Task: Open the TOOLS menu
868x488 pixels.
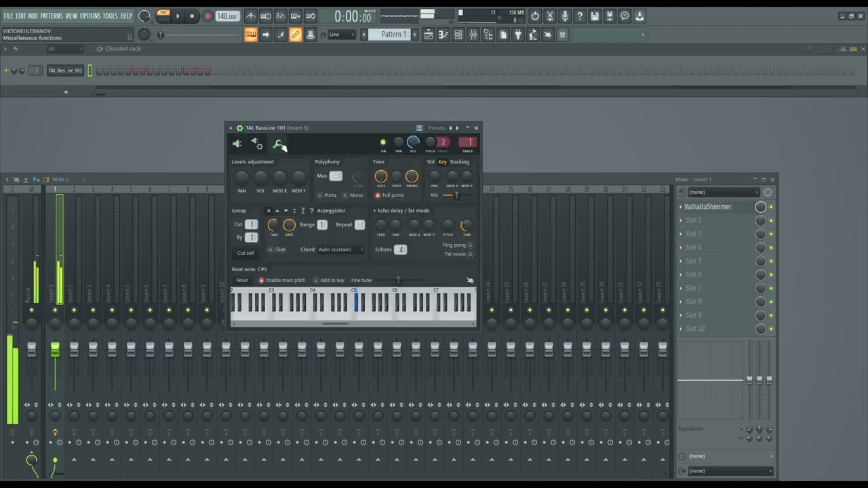Action: pos(110,16)
